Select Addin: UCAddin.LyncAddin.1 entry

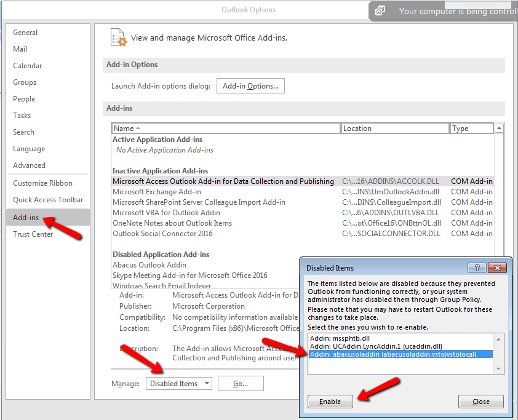(x=400, y=346)
